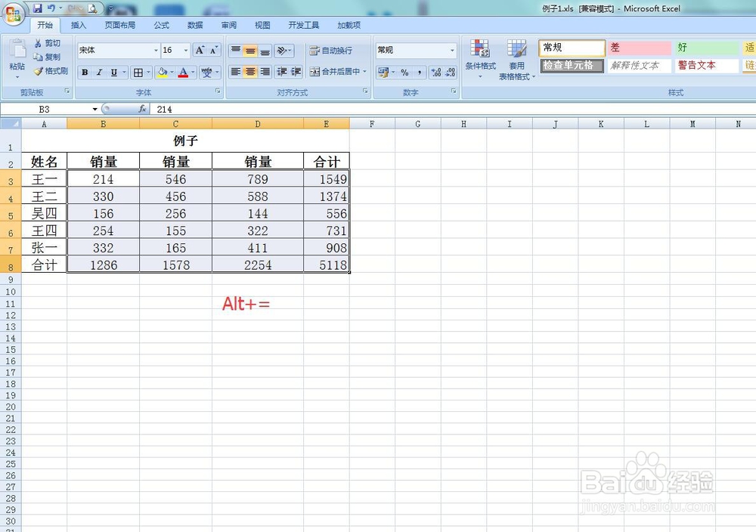Switch to the 公式 ribbon tab
The height and width of the screenshot is (532, 756).
point(162,25)
